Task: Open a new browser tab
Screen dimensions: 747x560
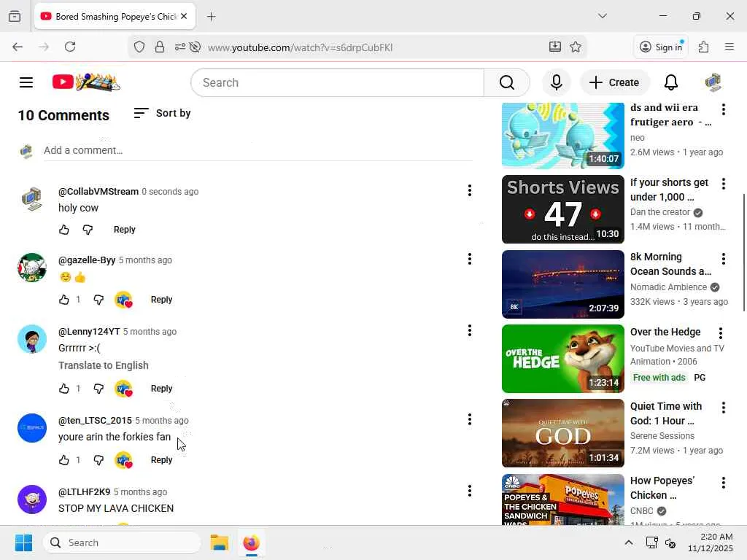Action: (x=211, y=17)
